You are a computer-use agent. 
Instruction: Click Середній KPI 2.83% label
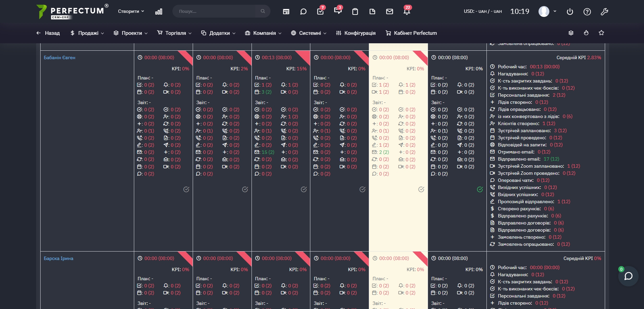pyautogui.click(x=579, y=57)
